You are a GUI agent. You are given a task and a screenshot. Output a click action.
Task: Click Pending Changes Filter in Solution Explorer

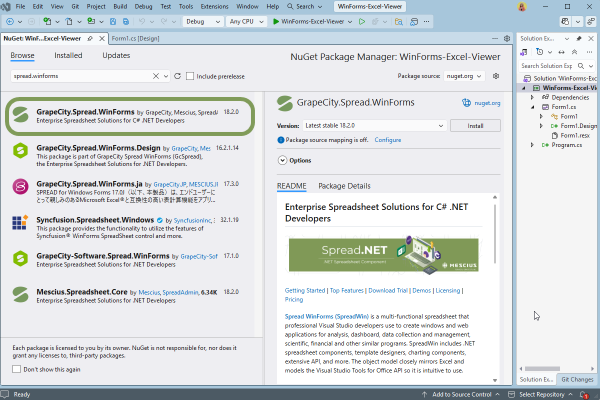point(540,52)
